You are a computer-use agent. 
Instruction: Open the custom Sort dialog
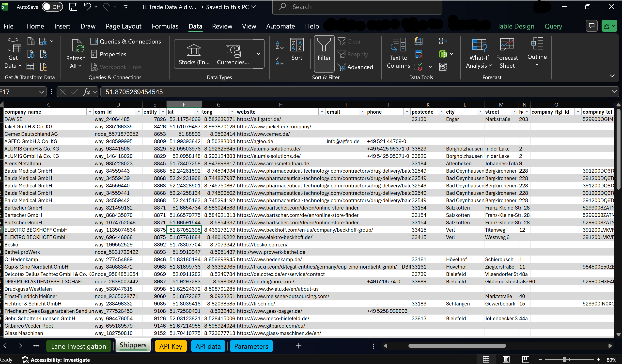click(x=297, y=49)
